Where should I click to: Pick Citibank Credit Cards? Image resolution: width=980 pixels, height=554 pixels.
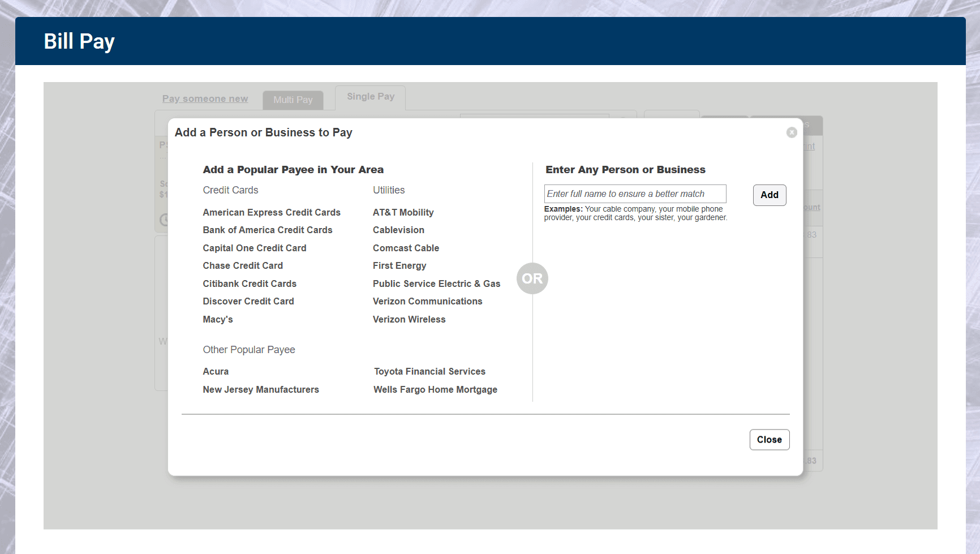point(250,284)
